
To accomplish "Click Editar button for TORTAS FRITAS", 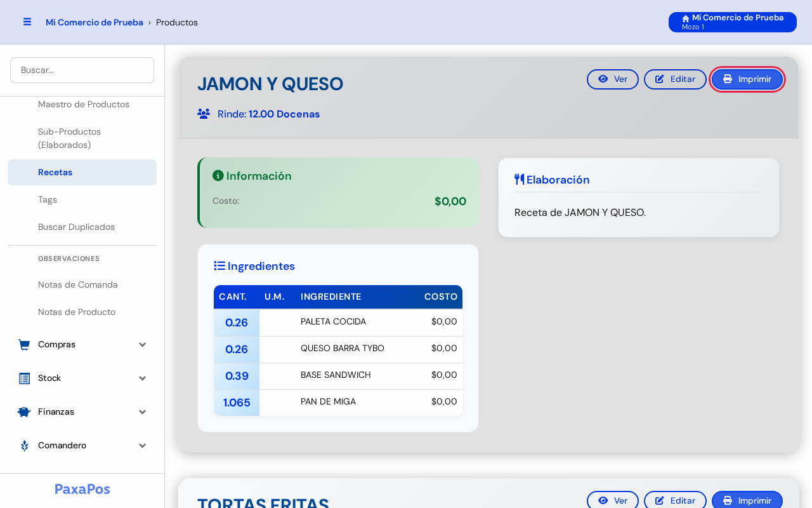I will pyautogui.click(x=675, y=500).
